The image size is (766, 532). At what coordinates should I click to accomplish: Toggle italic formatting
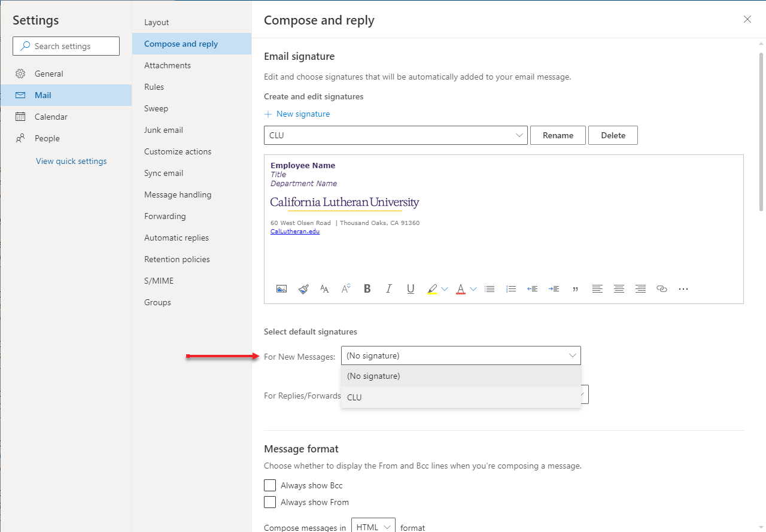389,289
